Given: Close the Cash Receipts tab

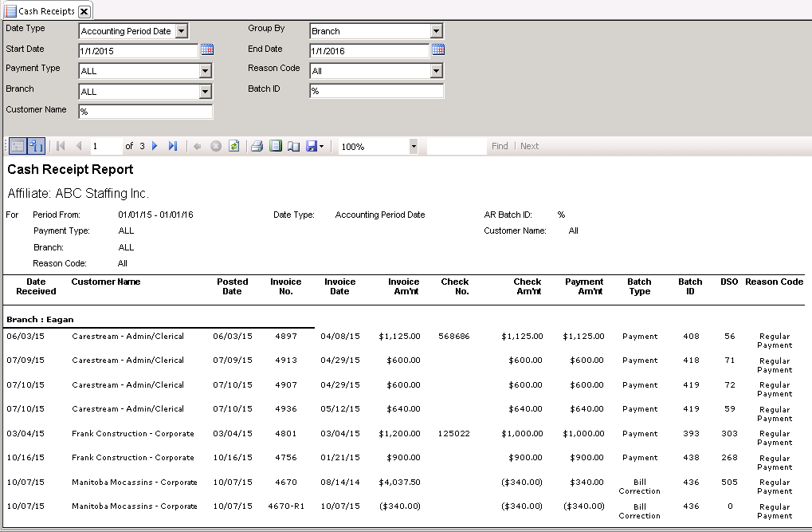Looking at the screenshot, I should (x=84, y=11).
